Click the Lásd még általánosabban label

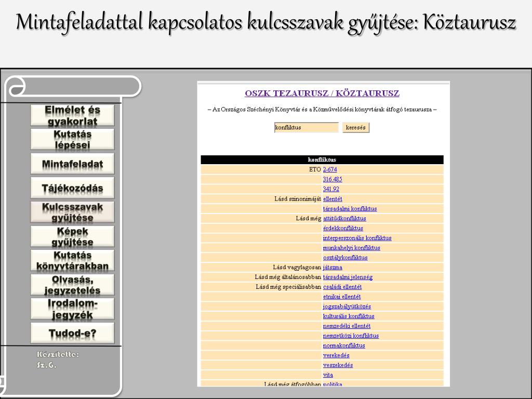tap(288, 277)
